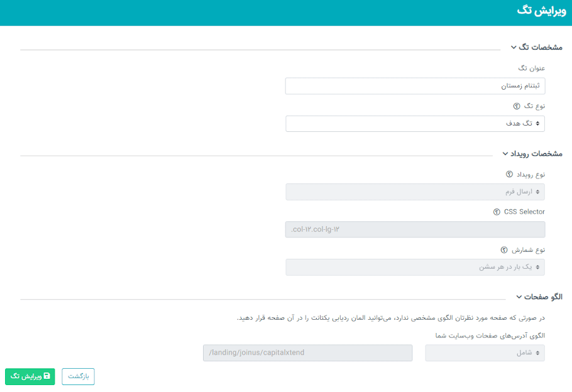Click help icon next to نوع تگ
This screenshot has height=392, width=572.
coord(517,106)
